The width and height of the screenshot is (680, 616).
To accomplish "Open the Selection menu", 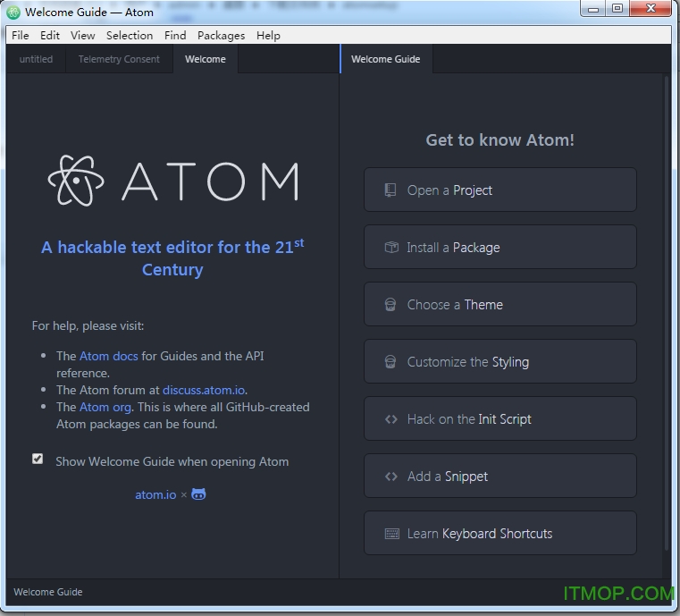I will point(130,35).
